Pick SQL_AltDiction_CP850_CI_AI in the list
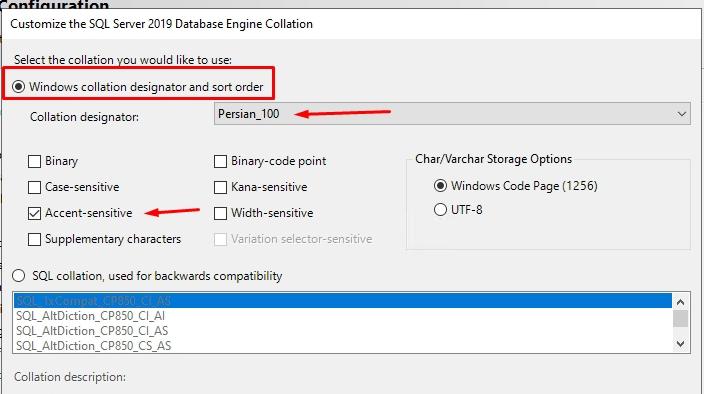 [343, 316]
